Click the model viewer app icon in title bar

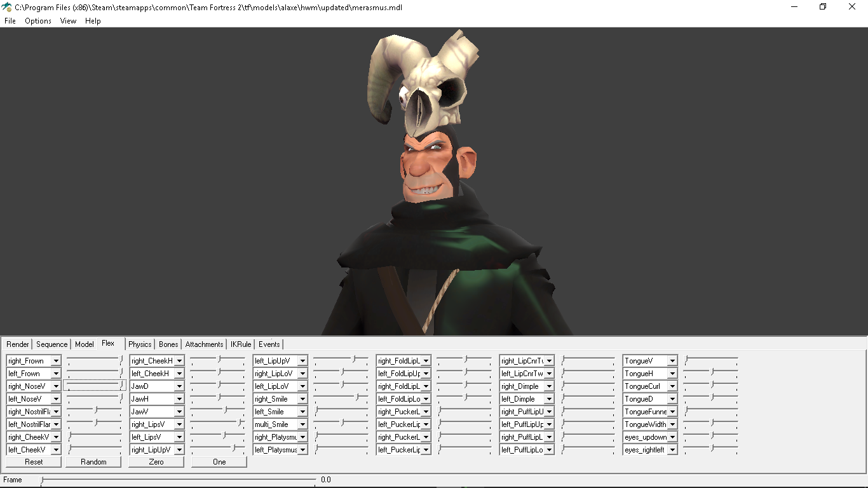coord(7,7)
